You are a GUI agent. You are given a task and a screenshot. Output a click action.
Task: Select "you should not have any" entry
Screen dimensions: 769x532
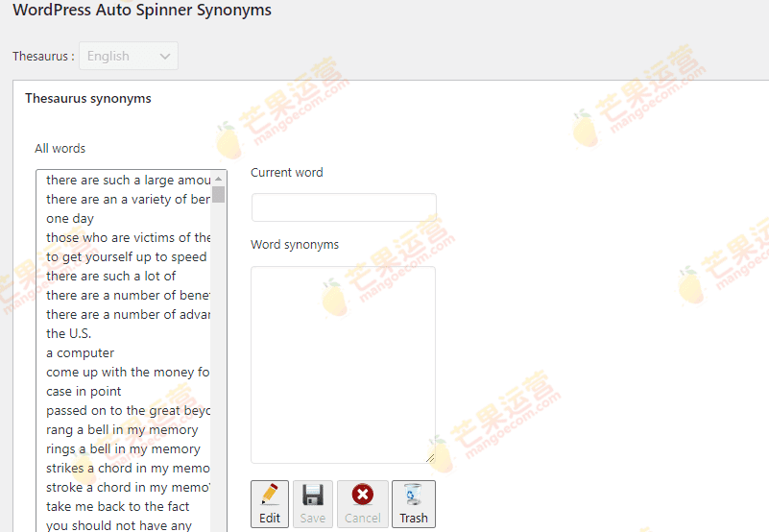(x=119, y=524)
